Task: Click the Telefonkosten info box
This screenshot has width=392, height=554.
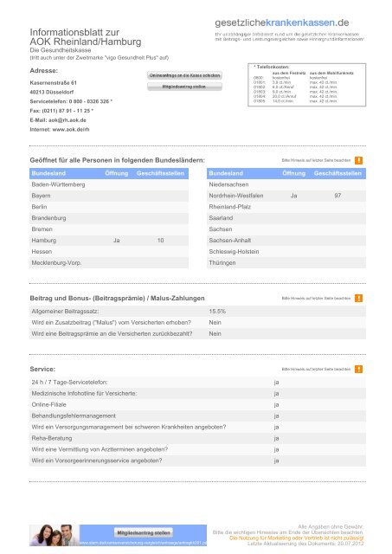Action: tap(307, 85)
